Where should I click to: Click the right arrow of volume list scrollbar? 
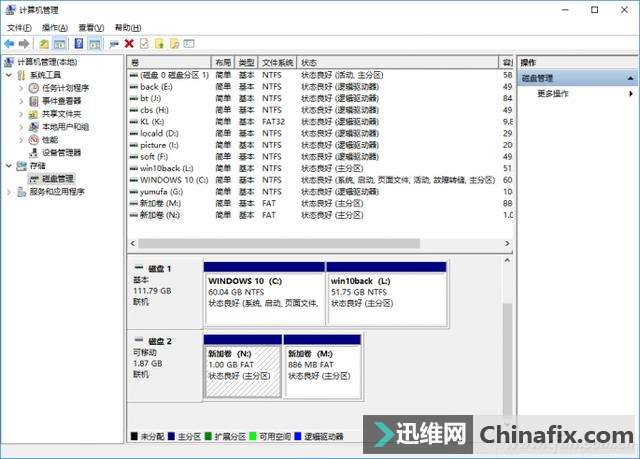tap(507, 243)
